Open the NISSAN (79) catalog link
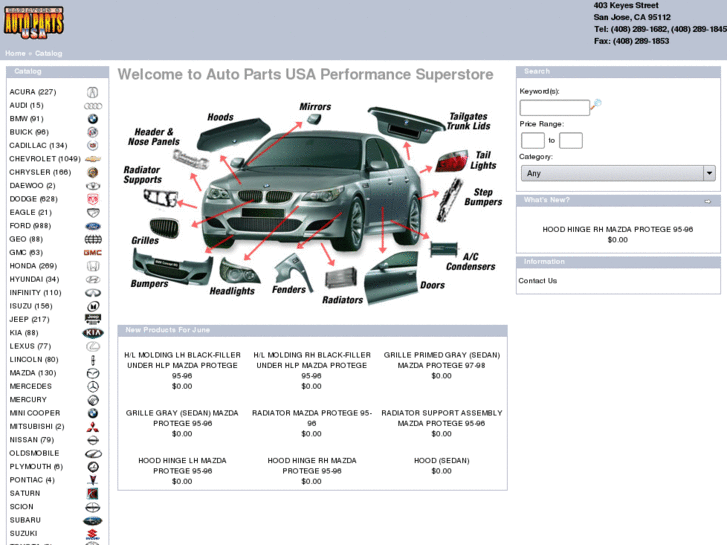Image resolution: width=727 pixels, height=545 pixels. (x=32, y=440)
